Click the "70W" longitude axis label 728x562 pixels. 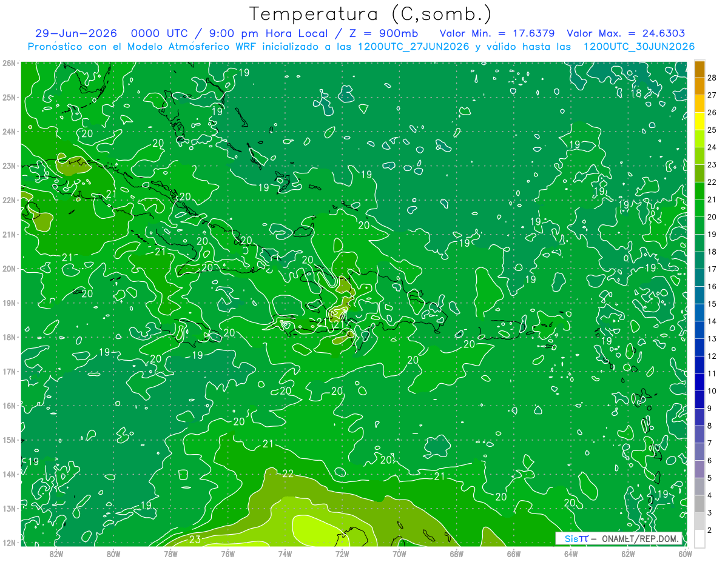399,554
